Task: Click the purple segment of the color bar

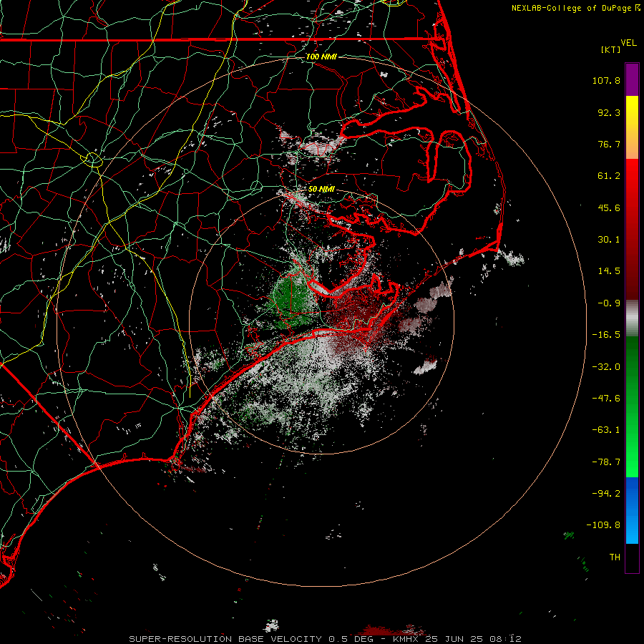Action: point(632,79)
